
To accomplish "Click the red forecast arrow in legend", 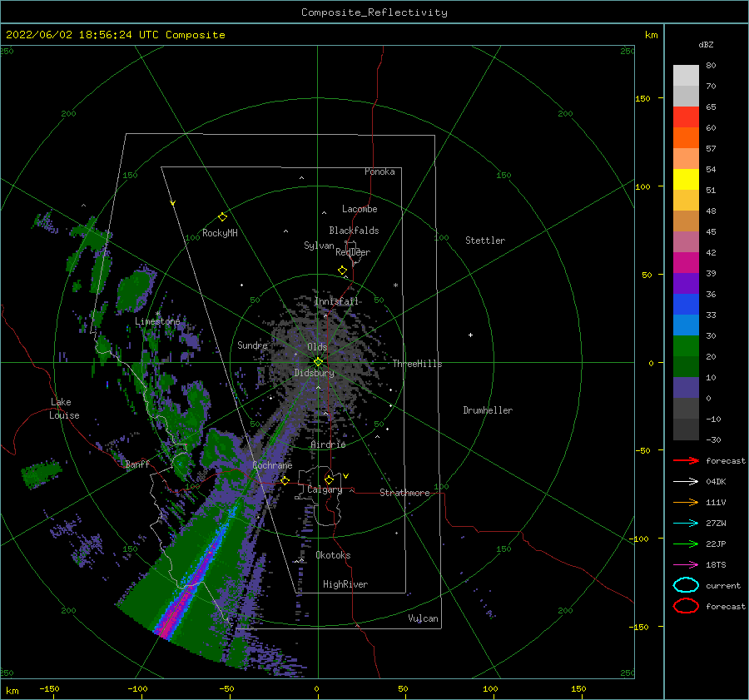I will (686, 460).
